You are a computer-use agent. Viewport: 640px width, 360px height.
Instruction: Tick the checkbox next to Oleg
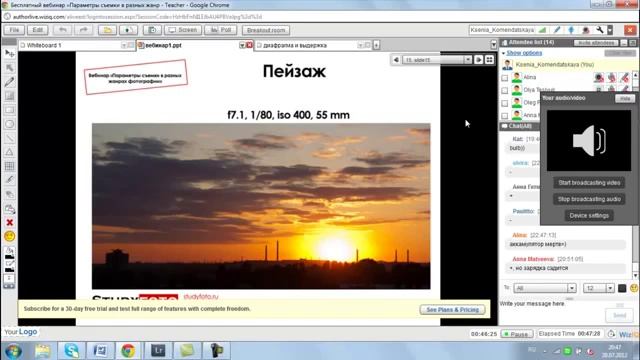click(x=505, y=103)
